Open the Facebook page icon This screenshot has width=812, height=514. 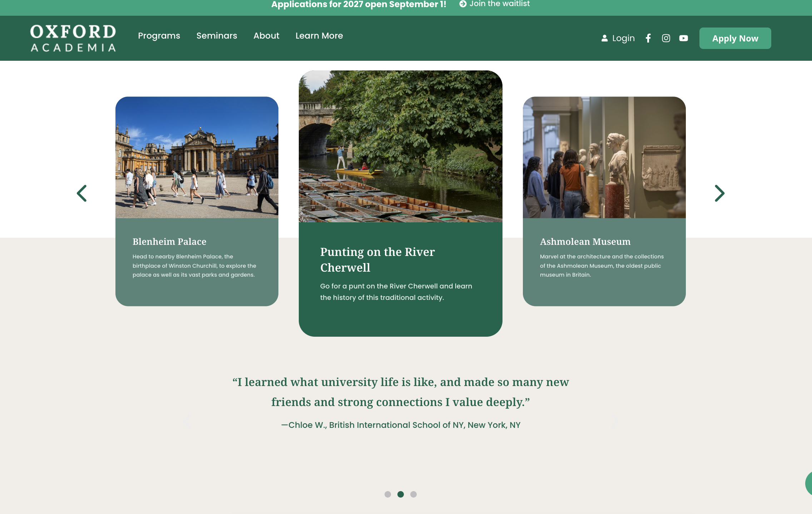click(x=648, y=38)
